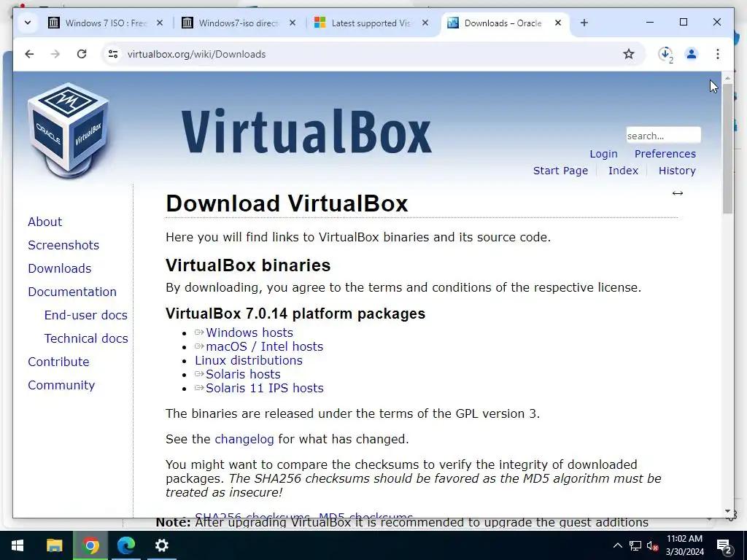Open the History link
This screenshot has width=747, height=560.
(677, 171)
